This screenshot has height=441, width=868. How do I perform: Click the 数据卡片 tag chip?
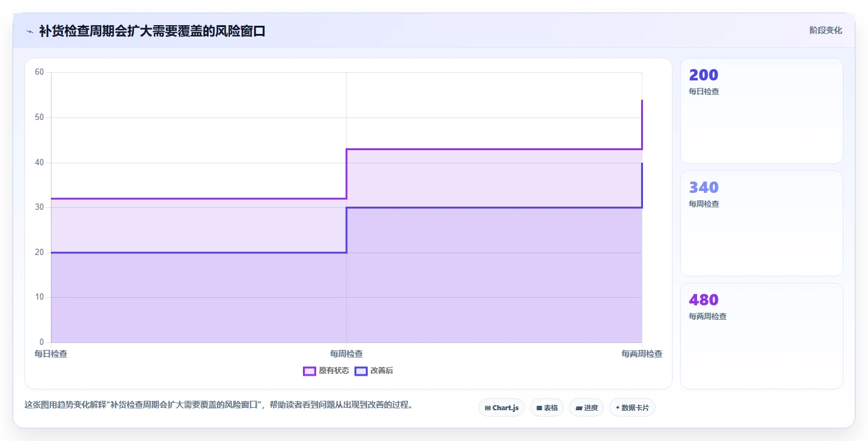pyautogui.click(x=632, y=408)
